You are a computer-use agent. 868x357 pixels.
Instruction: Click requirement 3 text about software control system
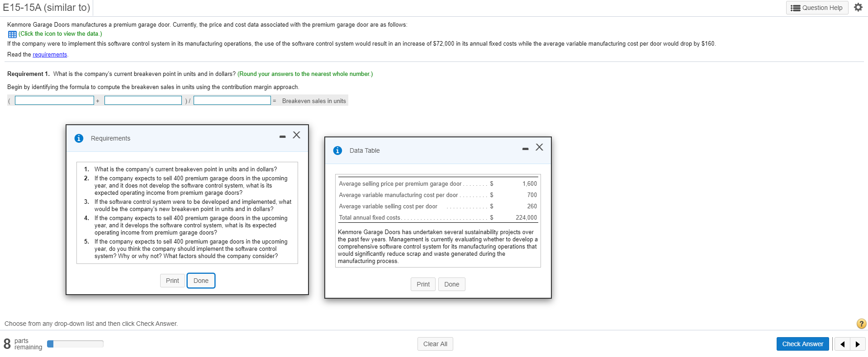(x=193, y=206)
